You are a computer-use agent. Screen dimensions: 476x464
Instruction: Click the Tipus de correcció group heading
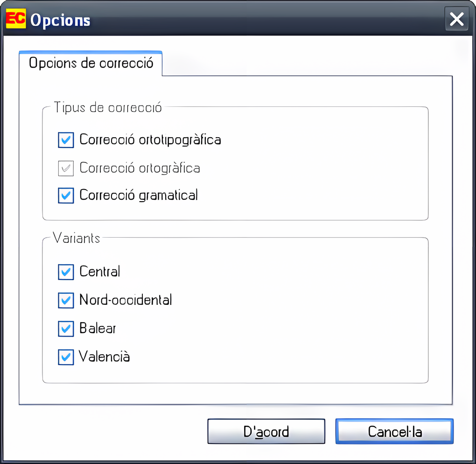(108, 107)
